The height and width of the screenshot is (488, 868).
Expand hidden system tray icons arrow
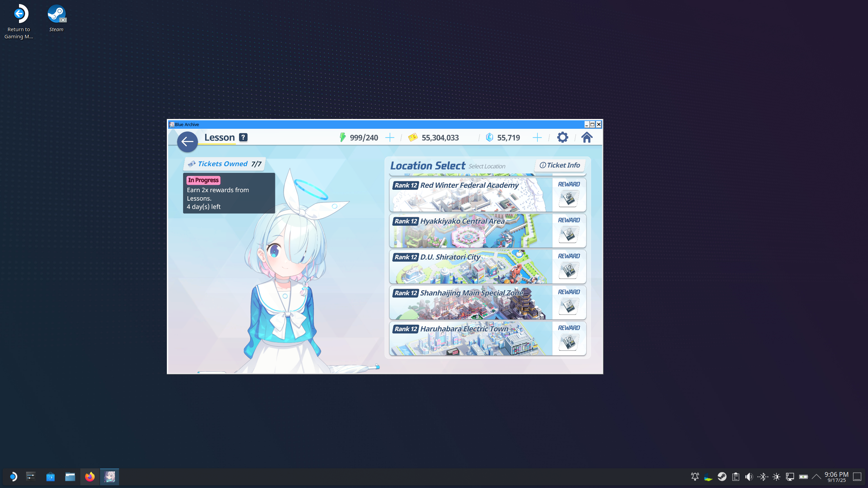816,477
